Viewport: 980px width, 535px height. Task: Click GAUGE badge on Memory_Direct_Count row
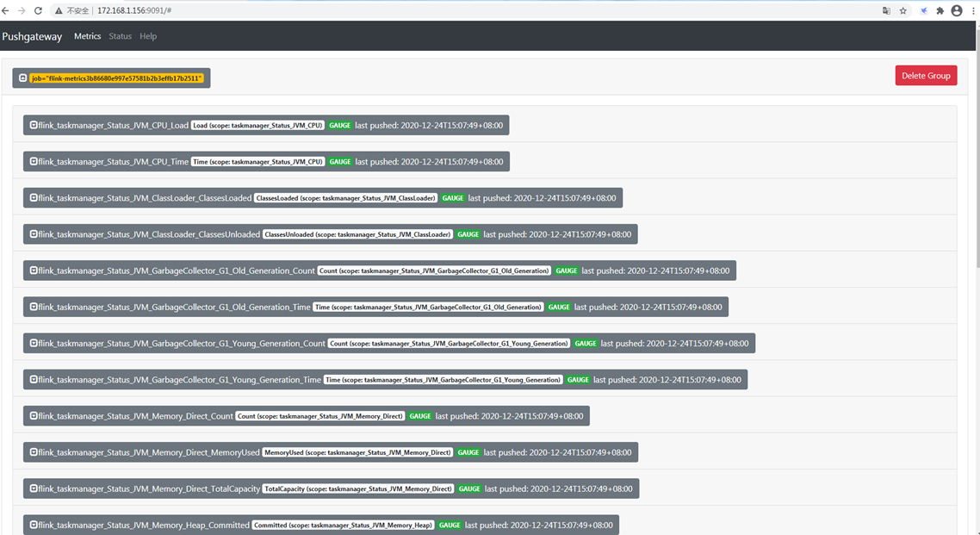[420, 415]
